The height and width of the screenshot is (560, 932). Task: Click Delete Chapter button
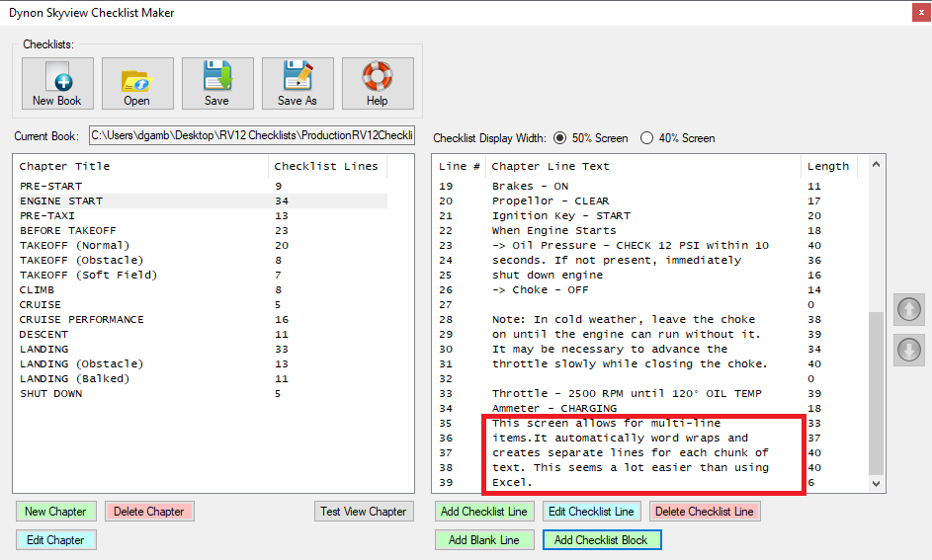(x=149, y=512)
